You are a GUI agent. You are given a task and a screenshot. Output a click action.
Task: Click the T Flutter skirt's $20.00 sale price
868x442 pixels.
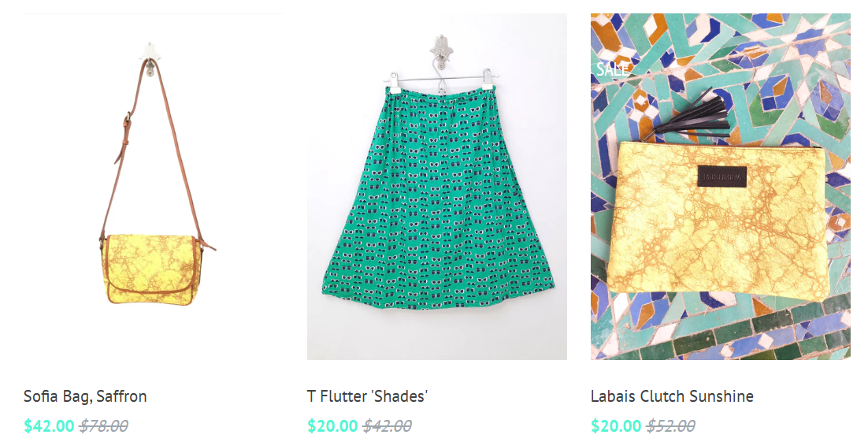pos(332,426)
